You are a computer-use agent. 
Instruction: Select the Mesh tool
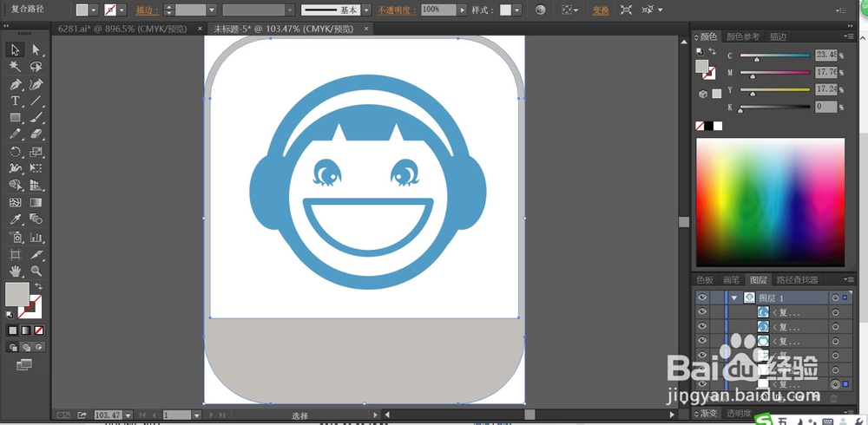tap(15, 203)
